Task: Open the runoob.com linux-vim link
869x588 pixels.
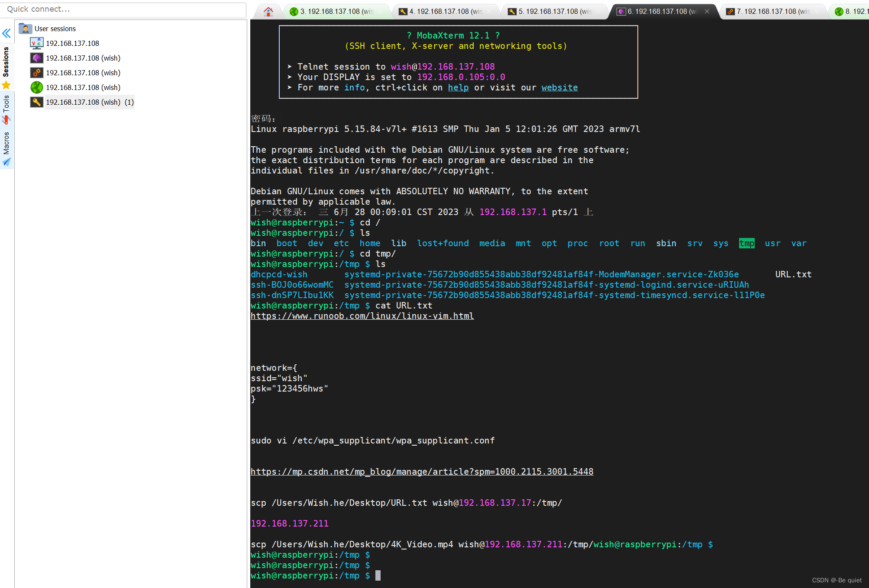Action: tap(362, 316)
